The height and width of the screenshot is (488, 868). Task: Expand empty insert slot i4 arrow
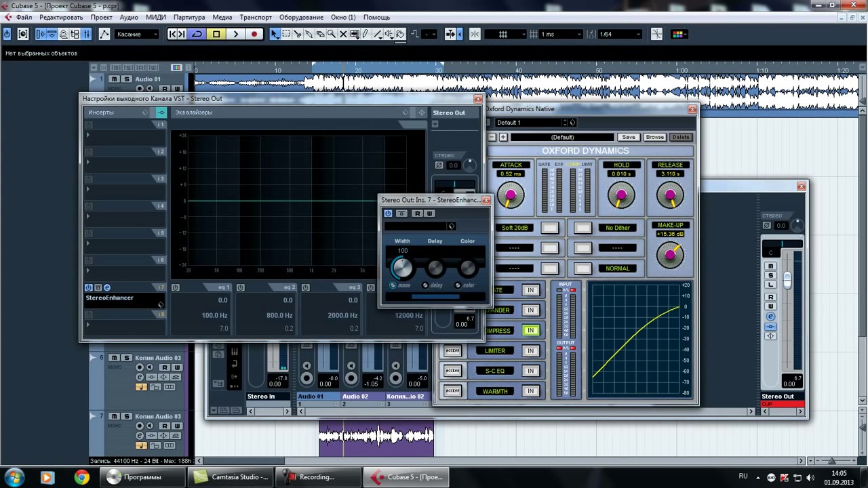(x=87, y=216)
